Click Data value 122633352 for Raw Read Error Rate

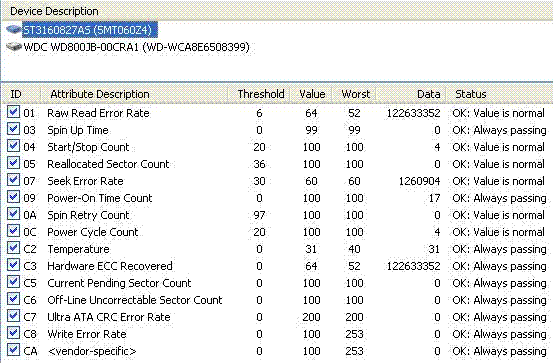coord(414,113)
